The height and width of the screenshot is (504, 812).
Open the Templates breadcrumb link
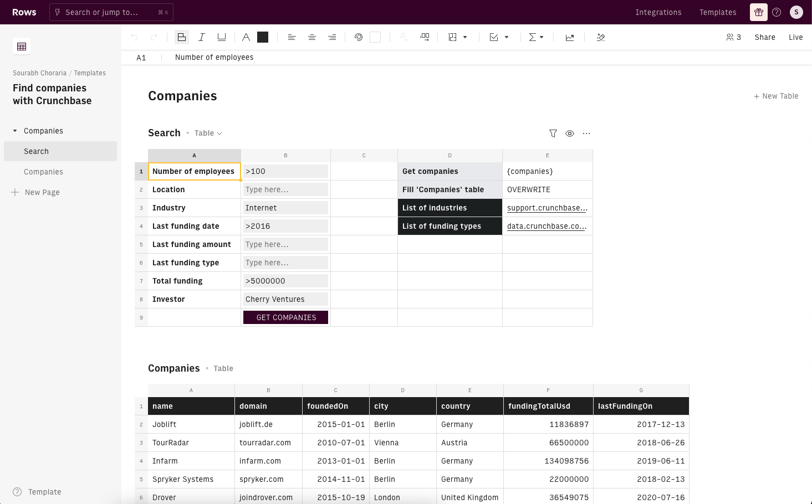click(90, 73)
